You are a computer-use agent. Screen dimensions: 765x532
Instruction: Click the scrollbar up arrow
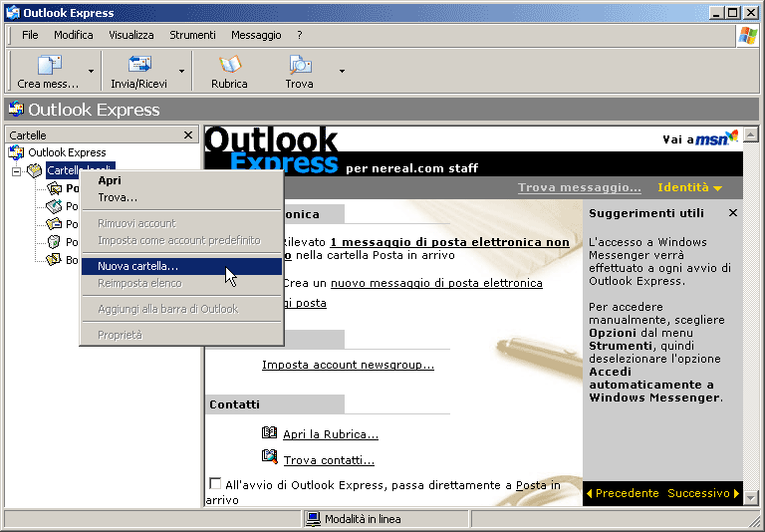pos(751,133)
